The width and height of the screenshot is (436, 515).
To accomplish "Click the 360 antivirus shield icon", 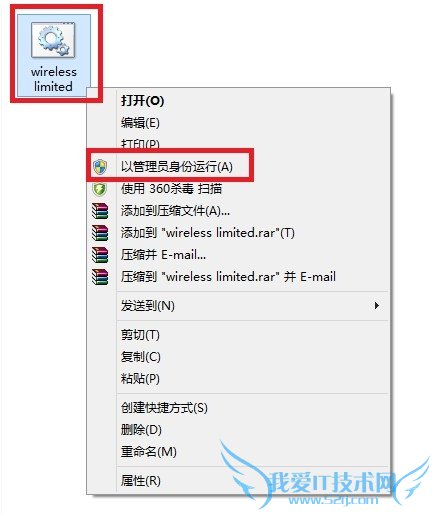I will click(100, 189).
